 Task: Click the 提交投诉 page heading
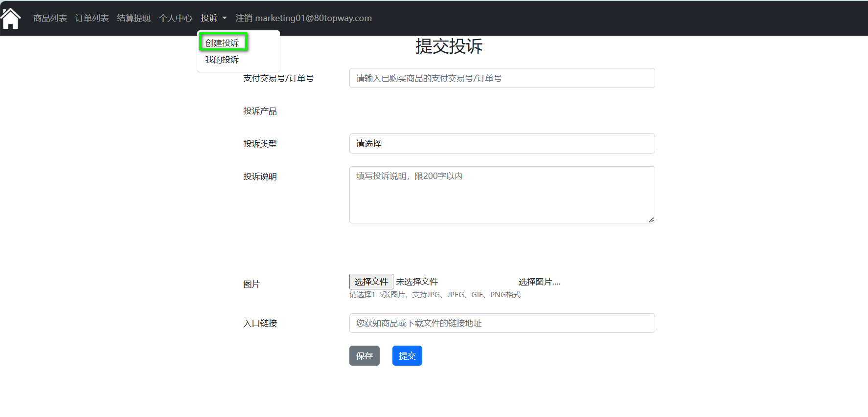point(449,46)
